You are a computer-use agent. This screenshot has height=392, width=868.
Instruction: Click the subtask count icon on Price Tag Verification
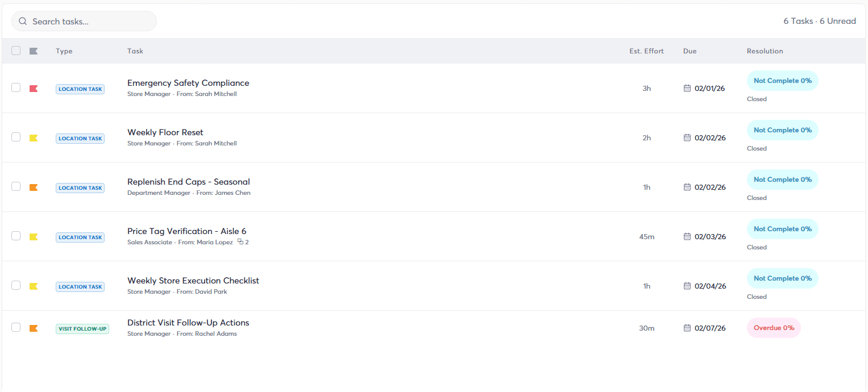pyautogui.click(x=240, y=242)
